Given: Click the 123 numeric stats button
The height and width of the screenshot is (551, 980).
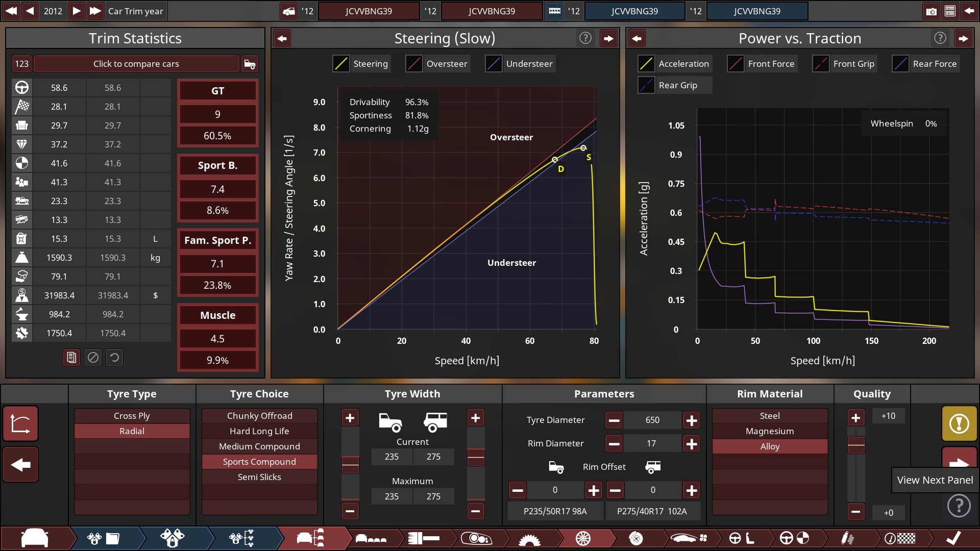Looking at the screenshot, I should pyautogui.click(x=21, y=64).
